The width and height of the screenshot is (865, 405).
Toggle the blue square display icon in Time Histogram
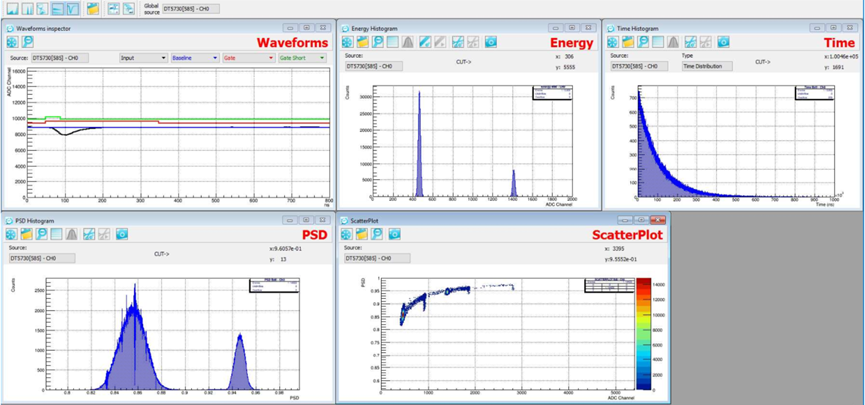click(658, 42)
